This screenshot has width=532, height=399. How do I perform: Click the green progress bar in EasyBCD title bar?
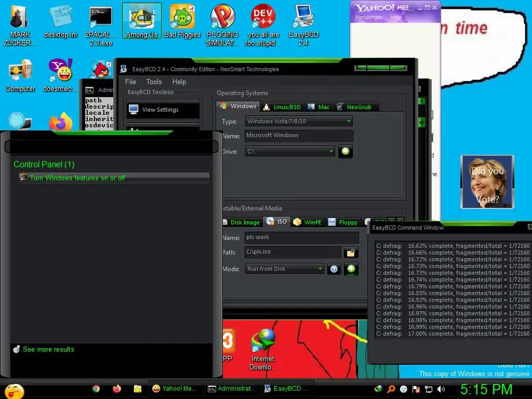coord(380,68)
